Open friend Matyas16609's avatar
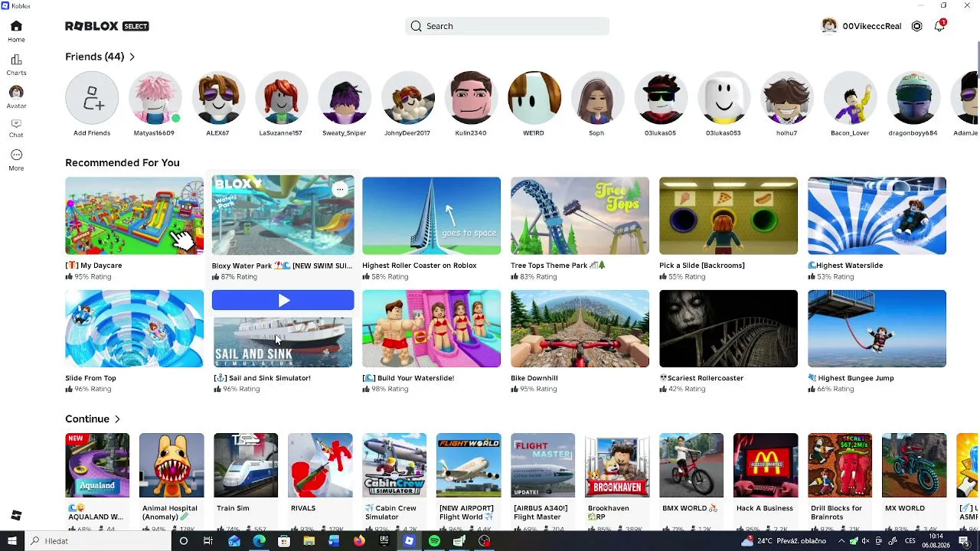 tap(155, 98)
